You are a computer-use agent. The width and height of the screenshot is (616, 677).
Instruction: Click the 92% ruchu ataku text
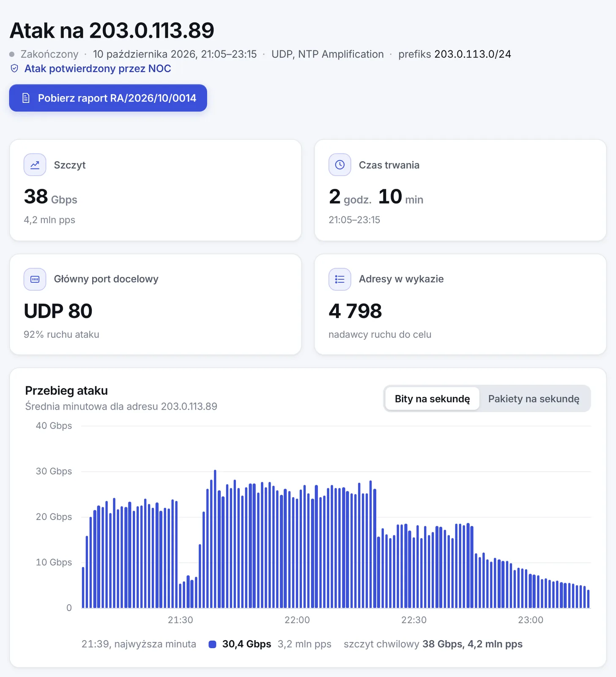click(61, 334)
